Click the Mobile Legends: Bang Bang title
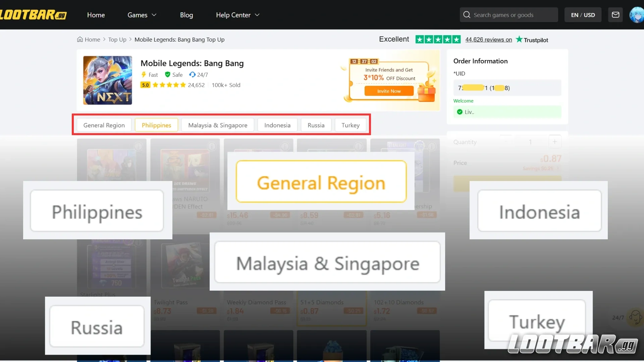644x362 pixels. click(x=192, y=63)
